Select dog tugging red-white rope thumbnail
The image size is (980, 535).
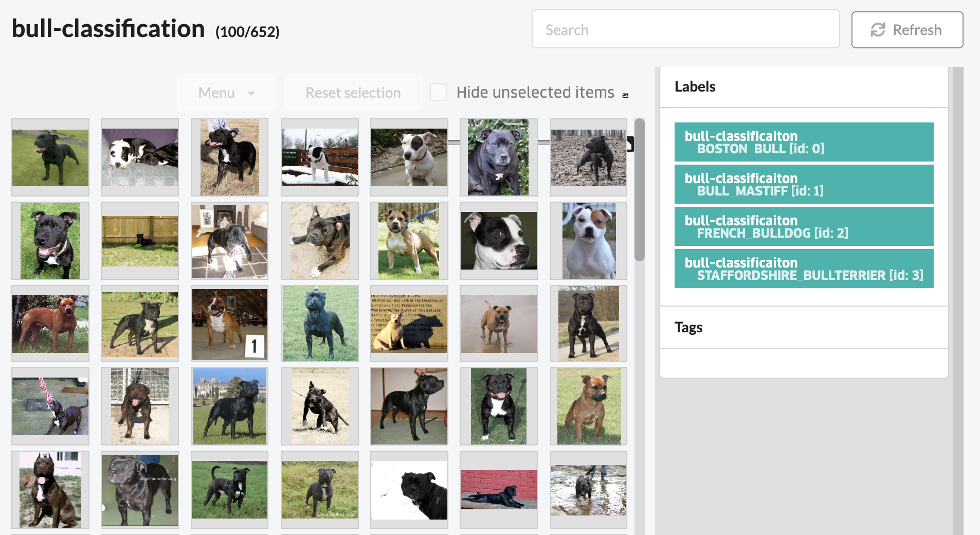point(50,406)
